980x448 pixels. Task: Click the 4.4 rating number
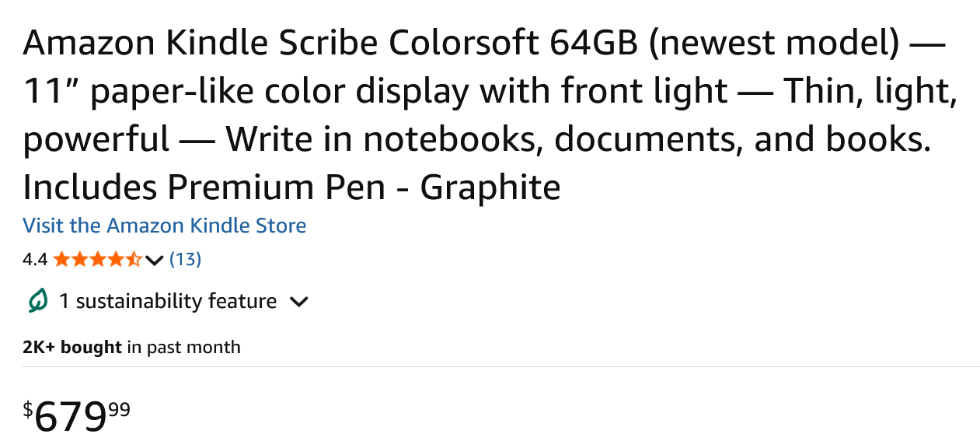[35, 260]
